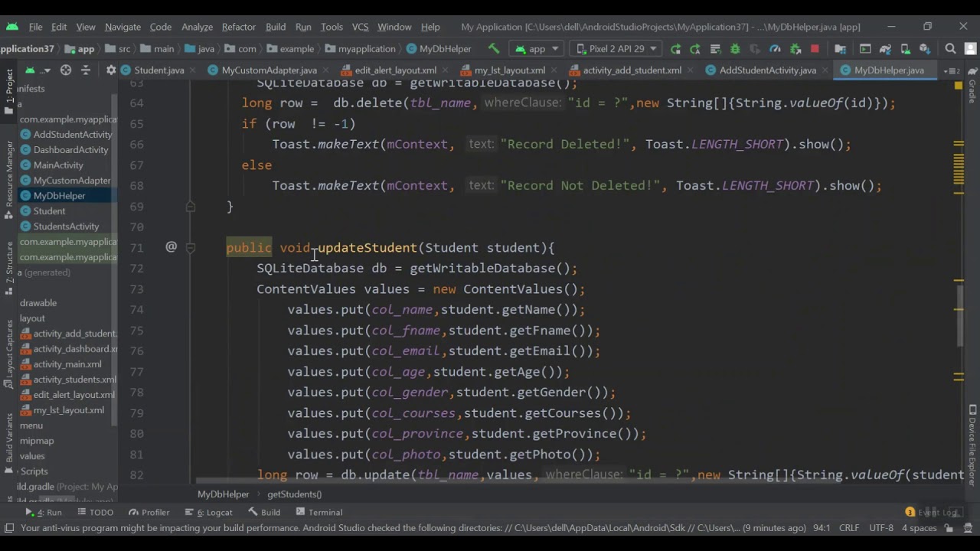
Task: Open the UTF-8 encoding selector
Action: (x=881, y=528)
